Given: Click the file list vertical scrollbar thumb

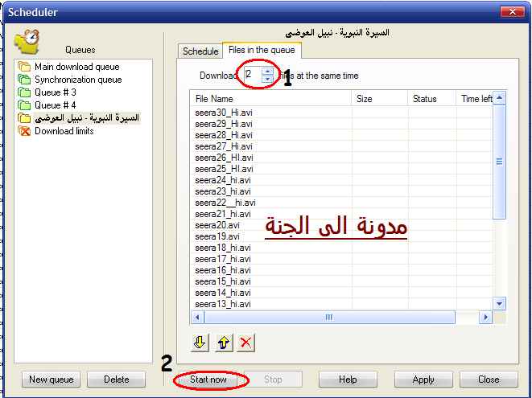Looking at the screenshot, I should [x=499, y=162].
